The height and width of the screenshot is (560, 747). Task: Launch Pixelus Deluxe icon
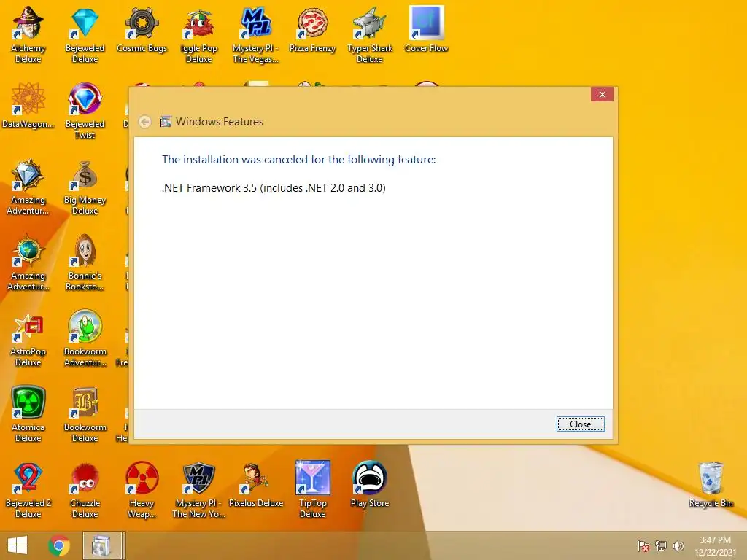255,485
